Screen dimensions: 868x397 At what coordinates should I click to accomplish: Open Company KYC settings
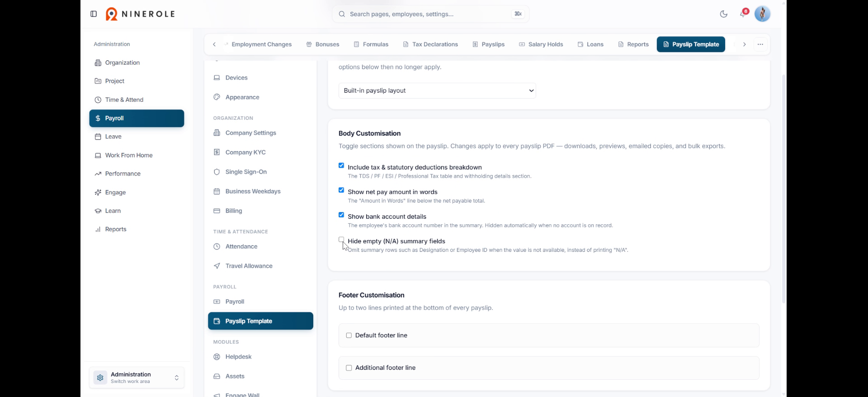click(x=260, y=152)
